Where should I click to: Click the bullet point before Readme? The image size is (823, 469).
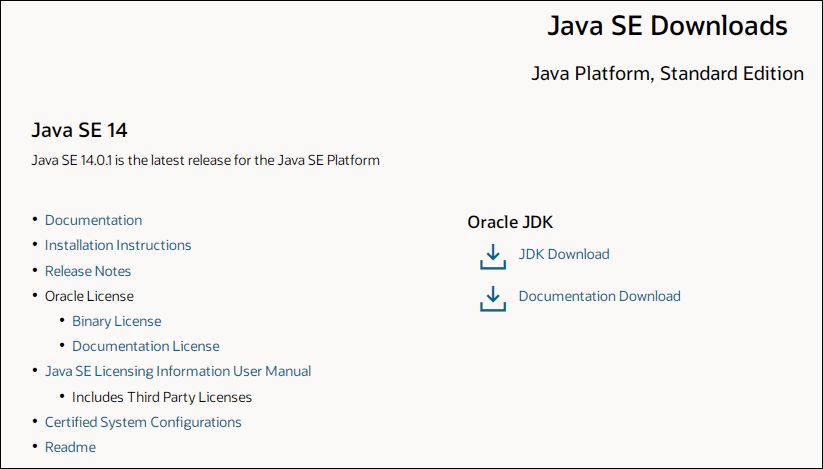coord(35,447)
